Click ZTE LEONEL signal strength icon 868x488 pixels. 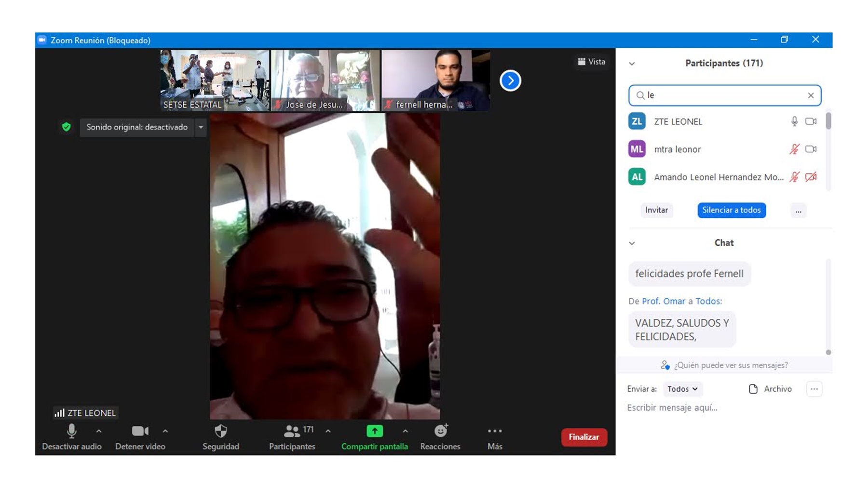click(x=59, y=413)
